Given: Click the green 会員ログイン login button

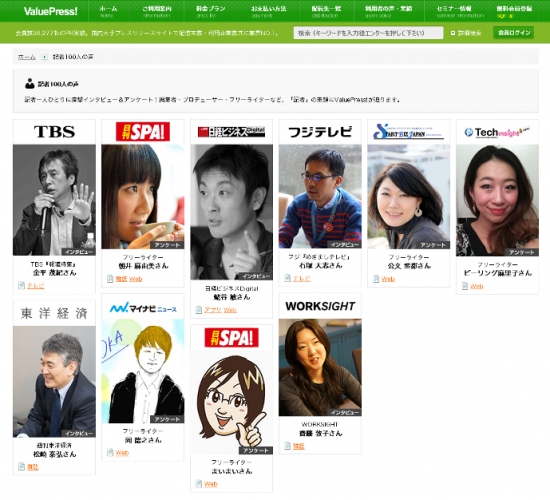Looking at the screenshot, I should coord(514,33).
